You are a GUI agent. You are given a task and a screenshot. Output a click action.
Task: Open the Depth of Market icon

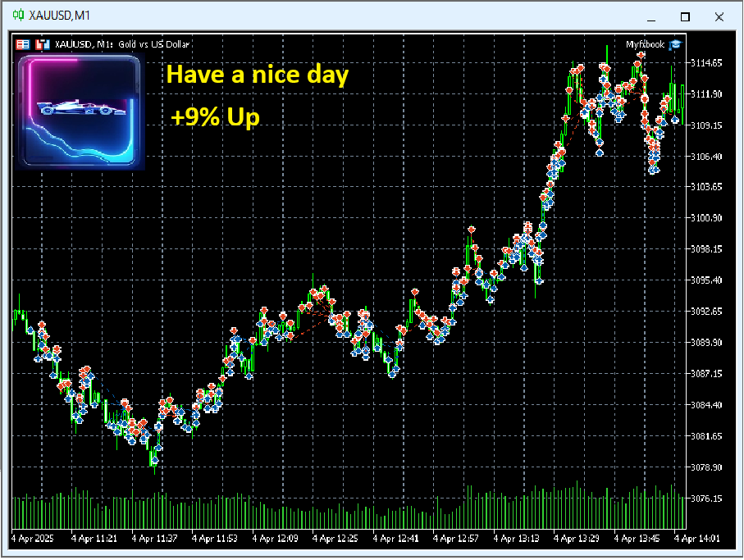43,44
